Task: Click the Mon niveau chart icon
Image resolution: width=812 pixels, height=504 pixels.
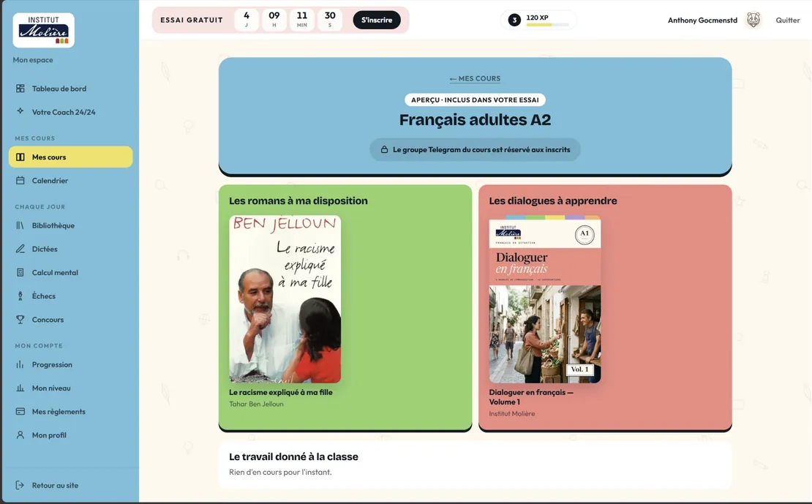Action: pos(20,388)
